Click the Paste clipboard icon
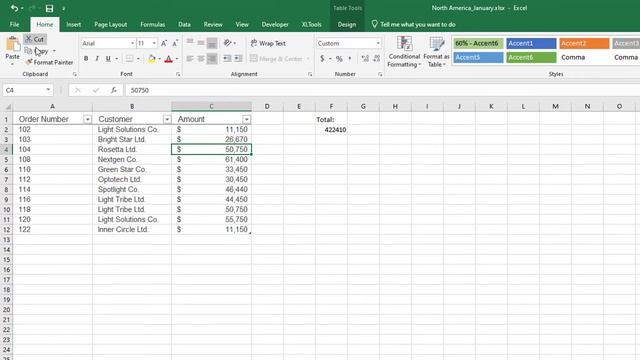 [x=13, y=44]
